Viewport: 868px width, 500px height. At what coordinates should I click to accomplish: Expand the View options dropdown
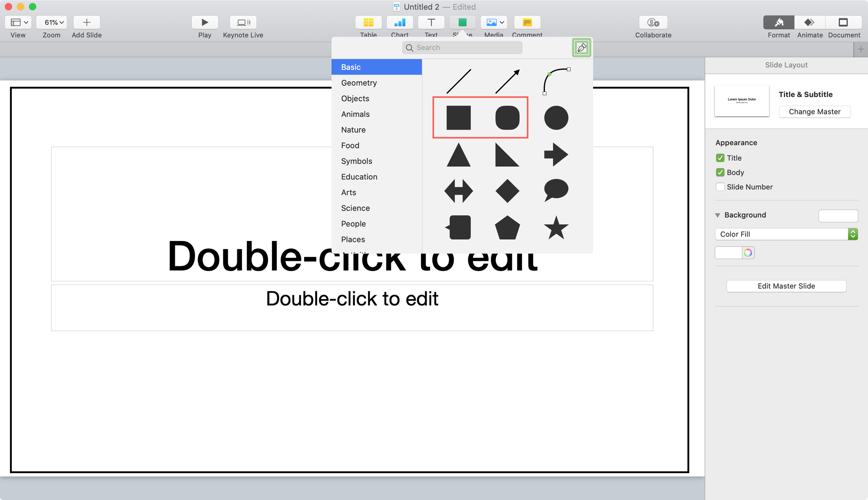tap(18, 22)
